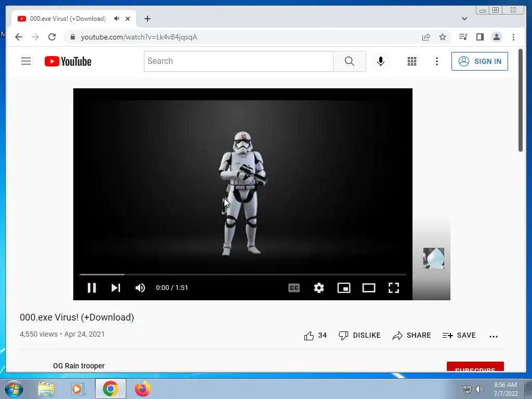
Task: Click the DISLIKE button
Action: coord(360,336)
